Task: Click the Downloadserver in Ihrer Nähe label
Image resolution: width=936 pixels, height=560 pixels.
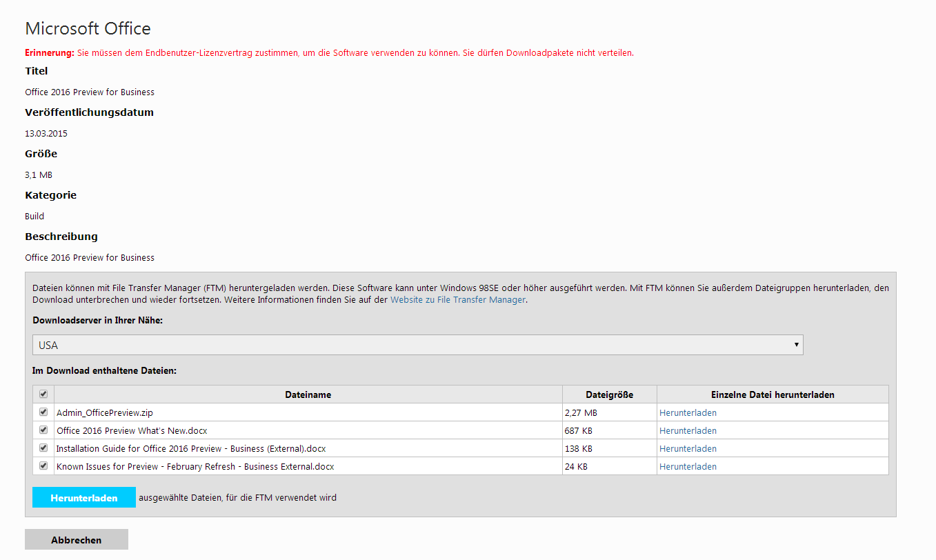Action: click(x=97, y=321)
